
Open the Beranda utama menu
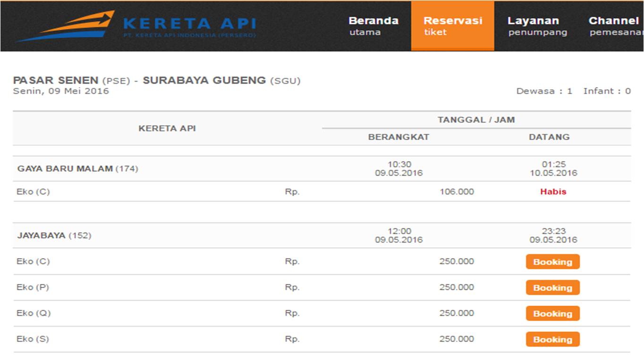(373, 26)
